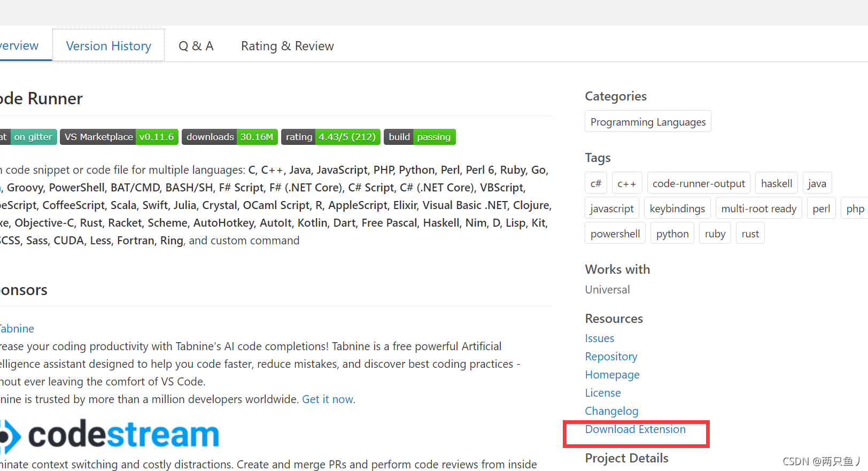The height and width of the screenshot is (471, 868).
Task: Click the python tag
Action: pos(672,233)
